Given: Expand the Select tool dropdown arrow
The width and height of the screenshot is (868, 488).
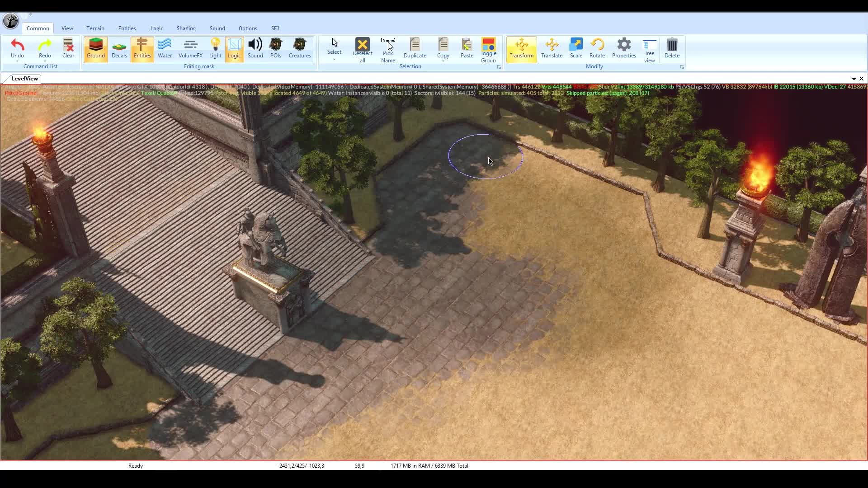Looking at the screenshot, I should (334, 60).
